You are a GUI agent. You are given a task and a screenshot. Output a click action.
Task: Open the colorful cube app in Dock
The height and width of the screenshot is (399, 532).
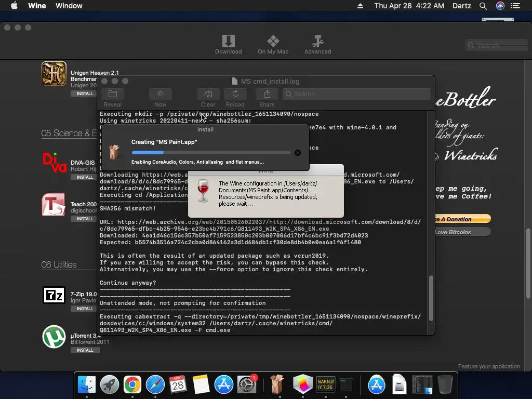tap(303, 384)
